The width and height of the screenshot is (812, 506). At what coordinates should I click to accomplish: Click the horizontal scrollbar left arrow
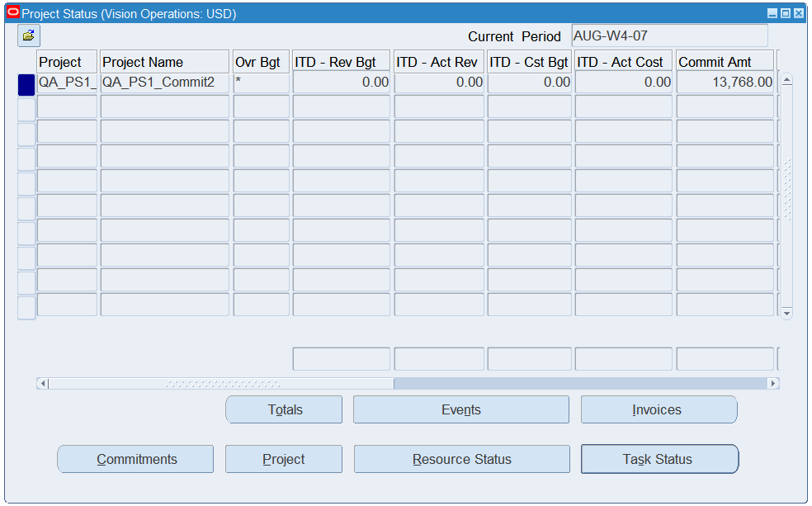(43, 384)
